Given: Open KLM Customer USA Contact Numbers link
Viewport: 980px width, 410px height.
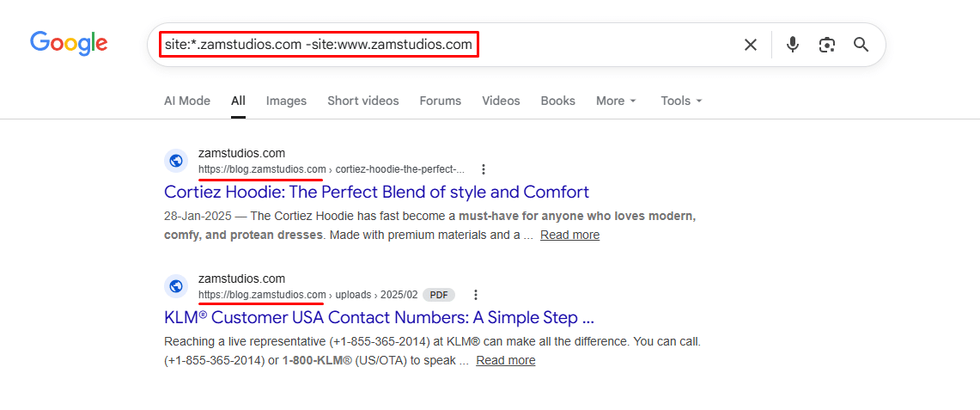Looking at the screenshot, I should pyautogui.click(x=379, y=317).
